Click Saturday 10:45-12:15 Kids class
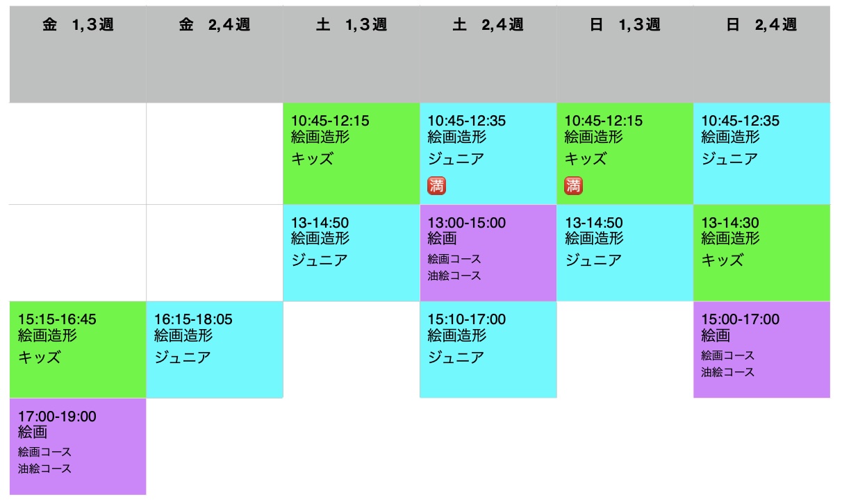The image size is (842, 504). (x=352, y=153)
